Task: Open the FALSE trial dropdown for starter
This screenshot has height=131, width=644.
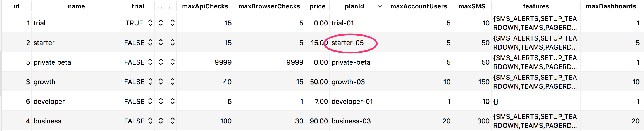Action: [150, 43]
